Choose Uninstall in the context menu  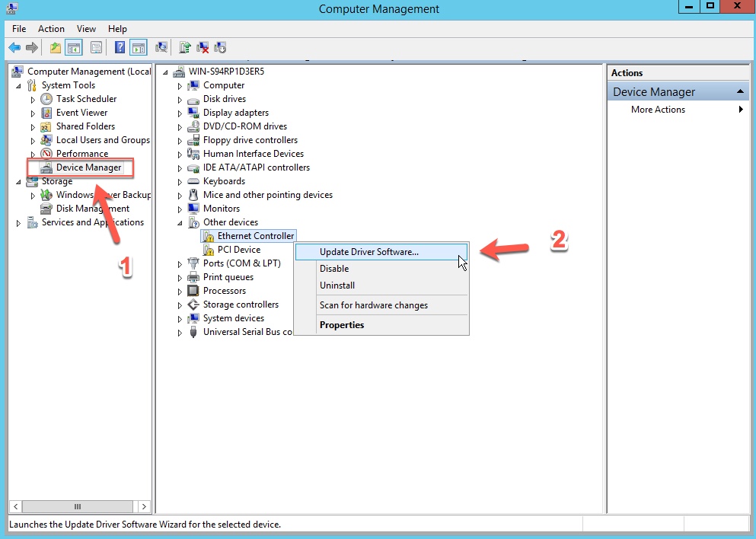click(x=381, y=285)
